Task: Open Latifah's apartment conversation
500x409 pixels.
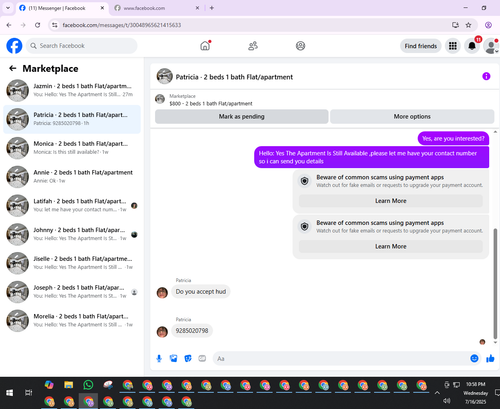Action: (72, 206)
